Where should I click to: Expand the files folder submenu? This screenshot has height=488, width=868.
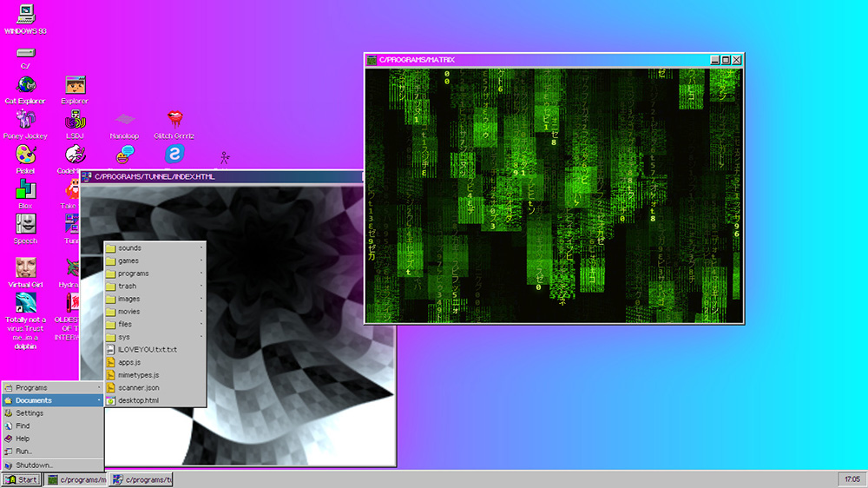(x=155, y=325)
